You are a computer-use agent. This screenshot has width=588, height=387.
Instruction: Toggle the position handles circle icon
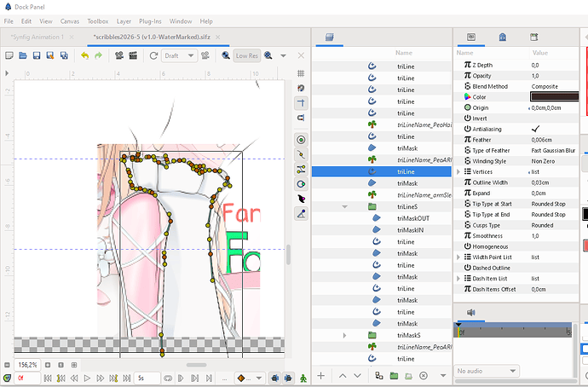(301, 140)
